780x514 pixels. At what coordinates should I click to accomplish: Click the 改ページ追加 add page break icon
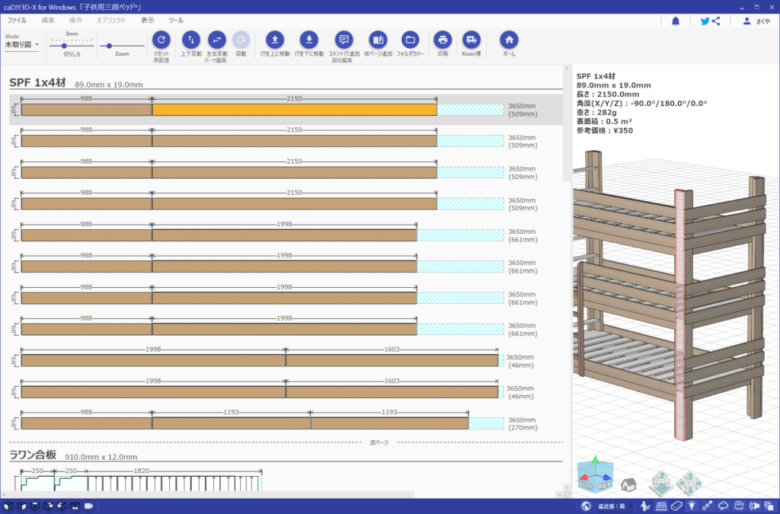tap(378, 40)
